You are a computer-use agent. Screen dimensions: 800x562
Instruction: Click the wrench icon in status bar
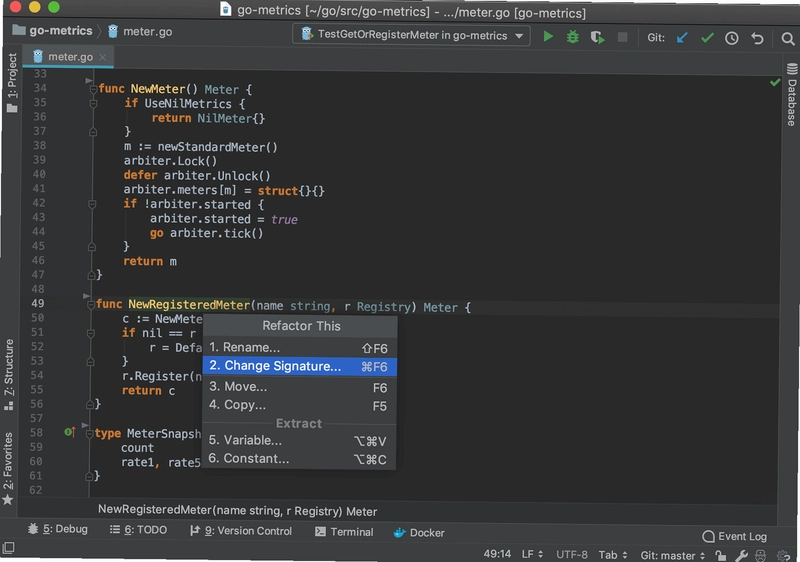[x=741, y=555]
